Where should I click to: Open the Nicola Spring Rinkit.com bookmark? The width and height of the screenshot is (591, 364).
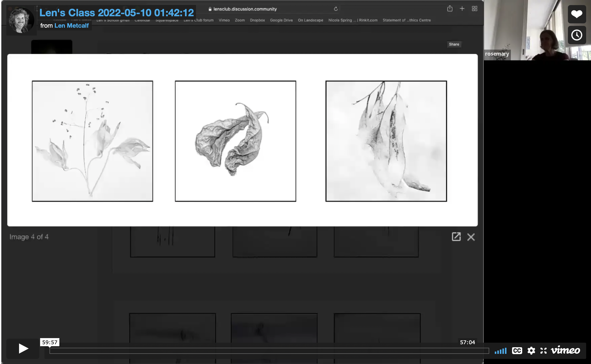(x=353, y=20)
